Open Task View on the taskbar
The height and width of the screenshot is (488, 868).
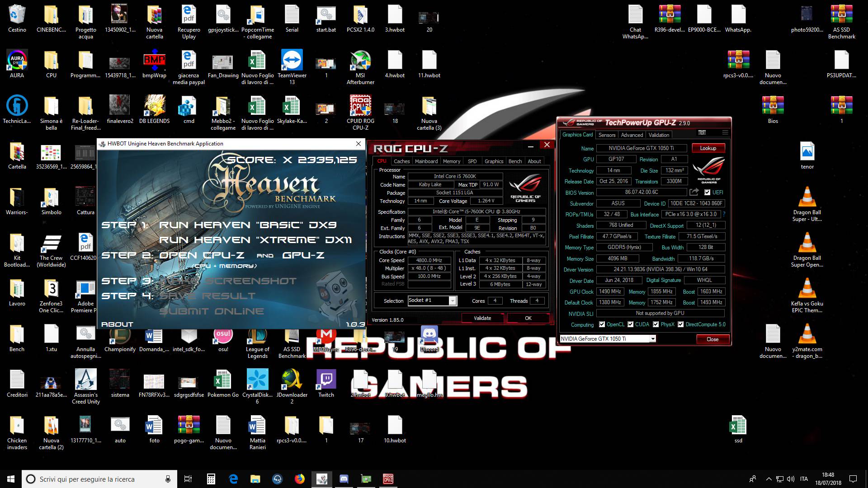pyautogui.click(x=188, y=479)
